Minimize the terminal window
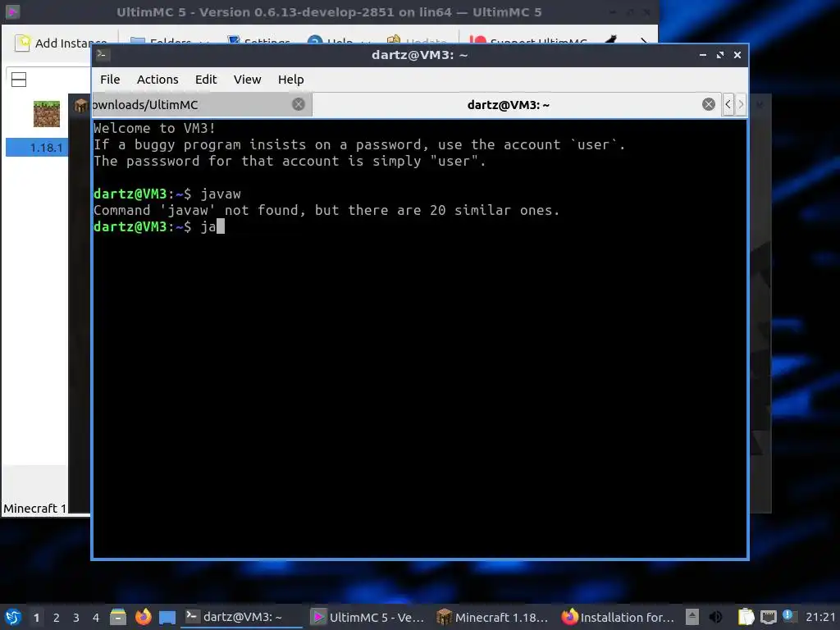 click(x=703, y=55)
